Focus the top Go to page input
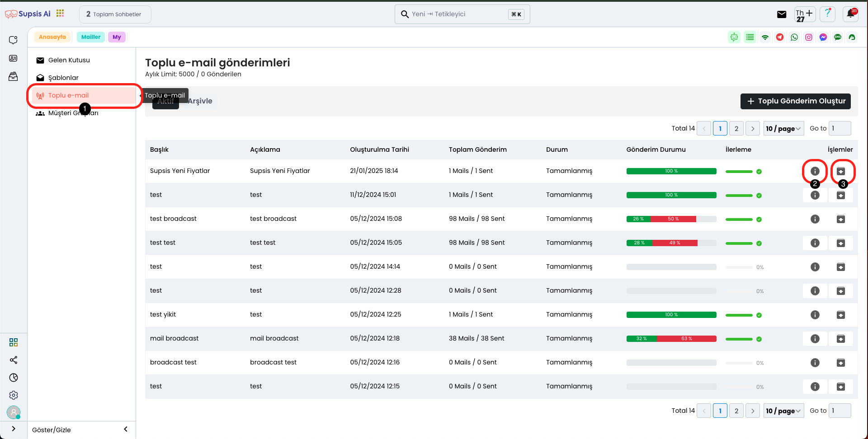 click(x=840, y=129)
